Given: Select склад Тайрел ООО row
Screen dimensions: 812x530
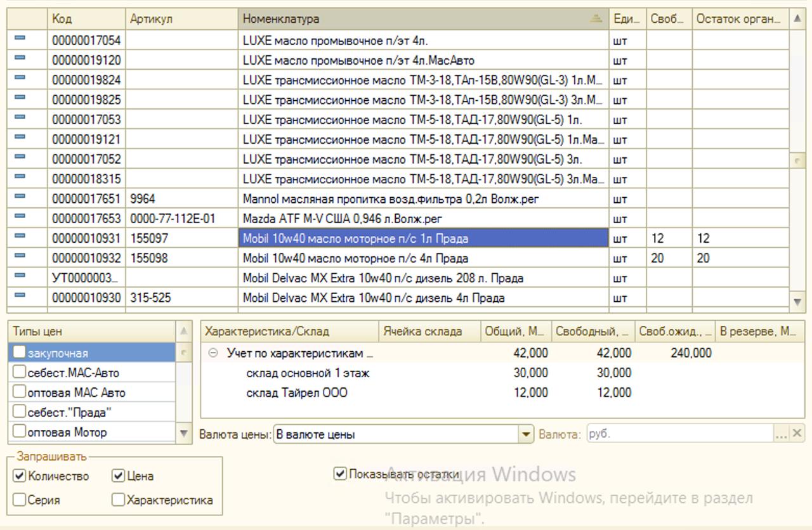Looking at the screenshot, I should [x=296, y=393].
